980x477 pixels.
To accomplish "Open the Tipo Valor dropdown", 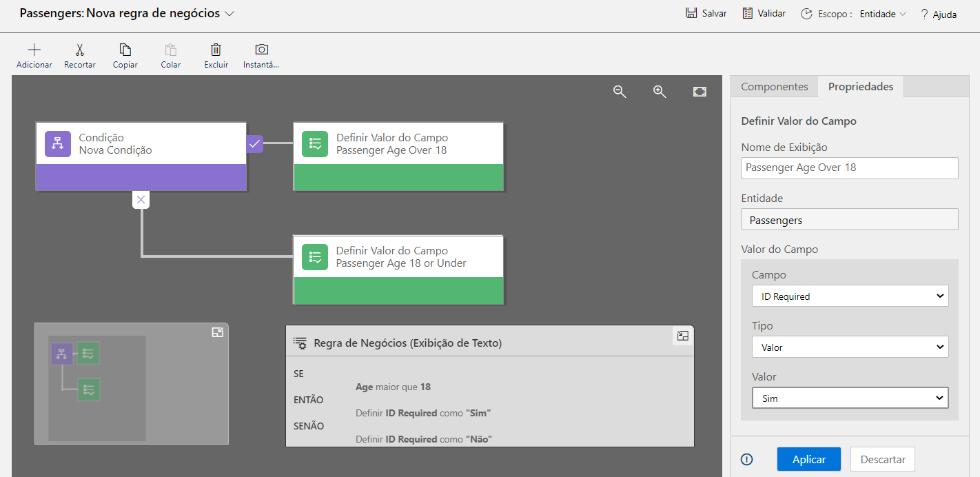I will tap(850, 347).
